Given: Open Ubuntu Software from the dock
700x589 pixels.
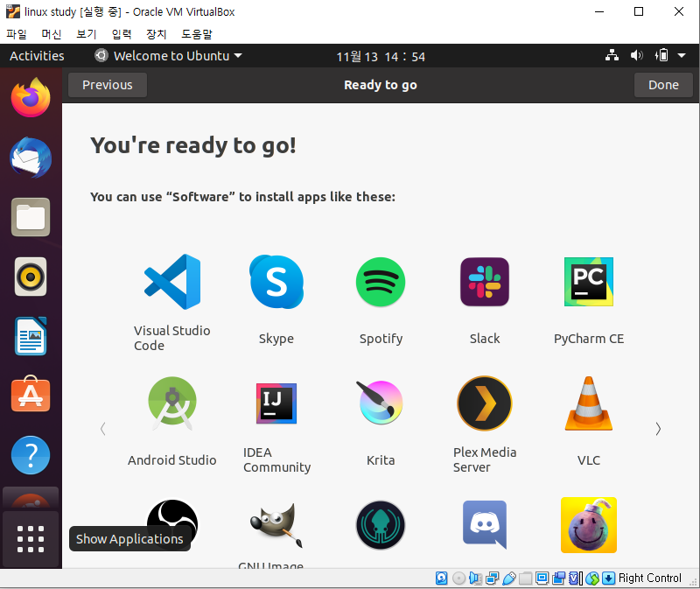Looking at the screenshot, I should point(31,394).
